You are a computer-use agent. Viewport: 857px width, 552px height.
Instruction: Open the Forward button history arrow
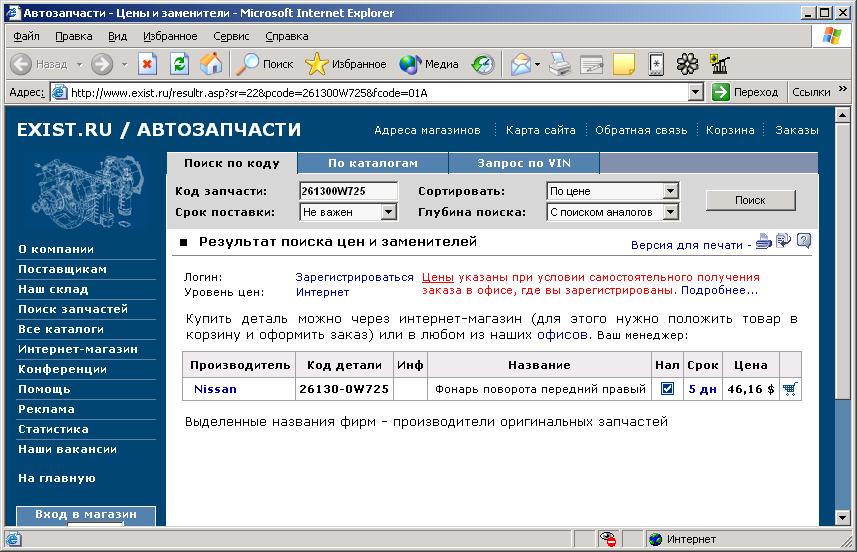pos(125,64)
